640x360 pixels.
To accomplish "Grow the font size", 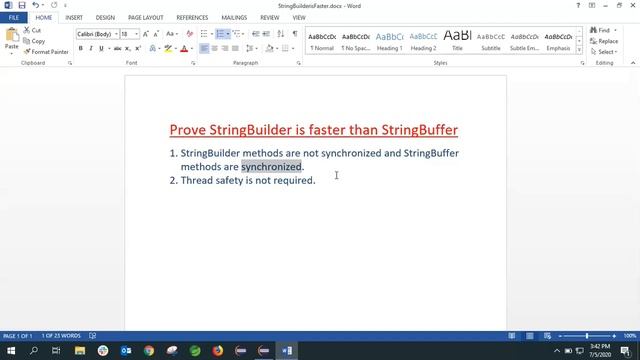I will click(x=146, y=34).
